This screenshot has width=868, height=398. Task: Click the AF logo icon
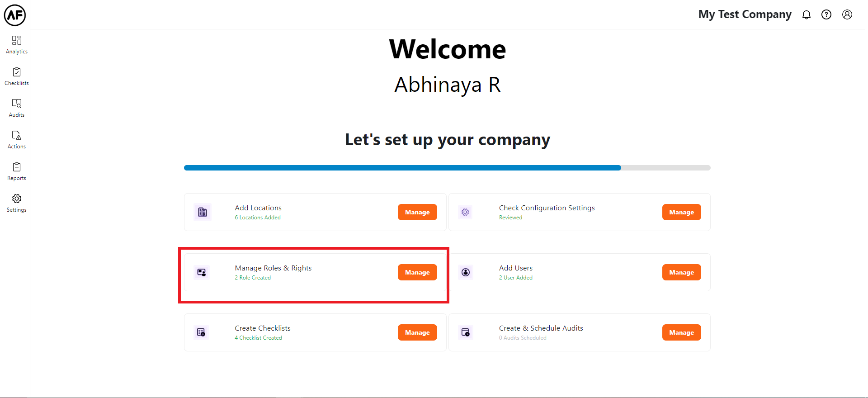point(15,15)
